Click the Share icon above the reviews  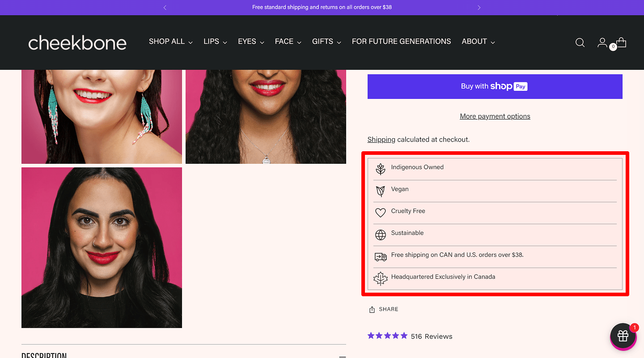point(372,309)
